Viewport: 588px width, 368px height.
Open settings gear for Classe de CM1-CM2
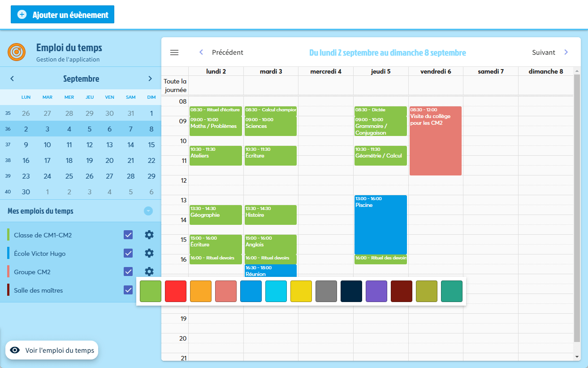[x=149, y=235]
